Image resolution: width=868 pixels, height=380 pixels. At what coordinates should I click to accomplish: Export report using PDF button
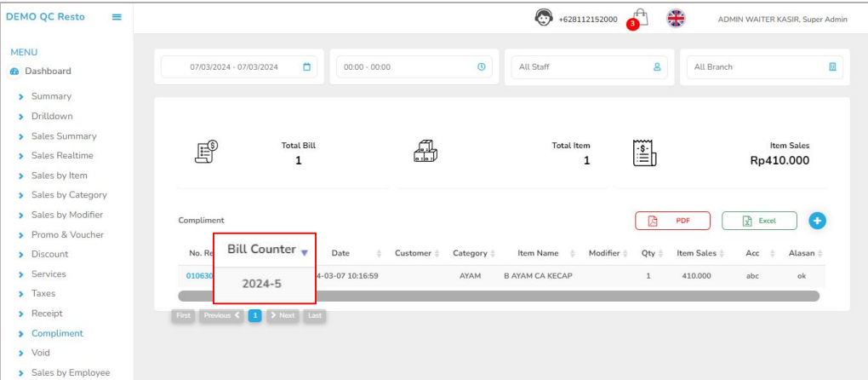(x=673, y=221)
